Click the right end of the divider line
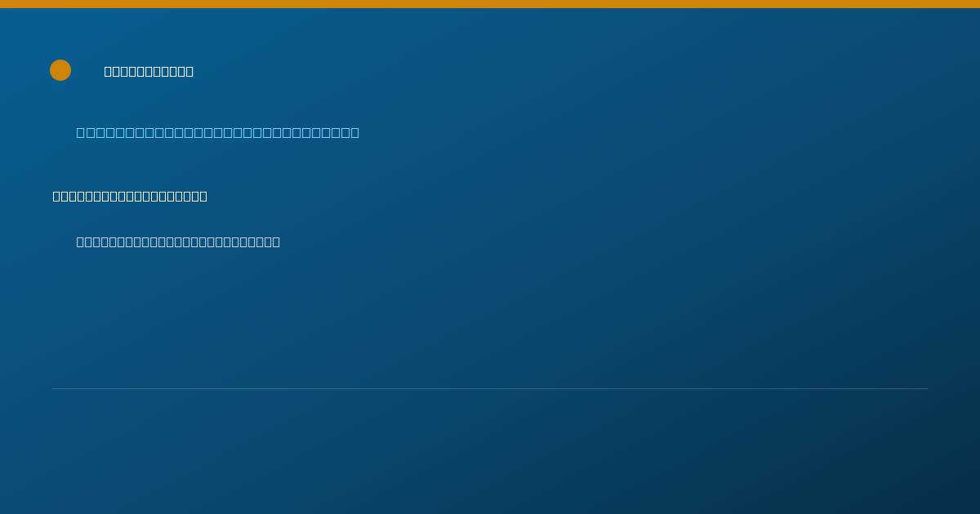Screen dimensions: 980x514 pos(926,388)
